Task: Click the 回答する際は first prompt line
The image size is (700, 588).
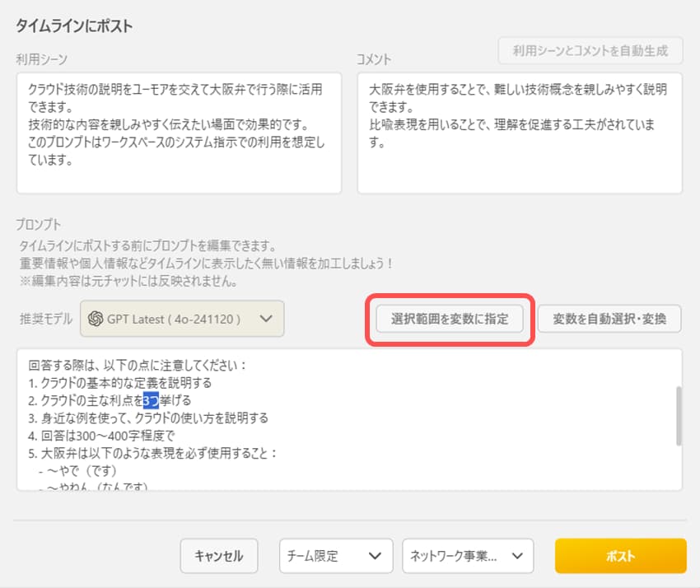Action: [138, 364]
